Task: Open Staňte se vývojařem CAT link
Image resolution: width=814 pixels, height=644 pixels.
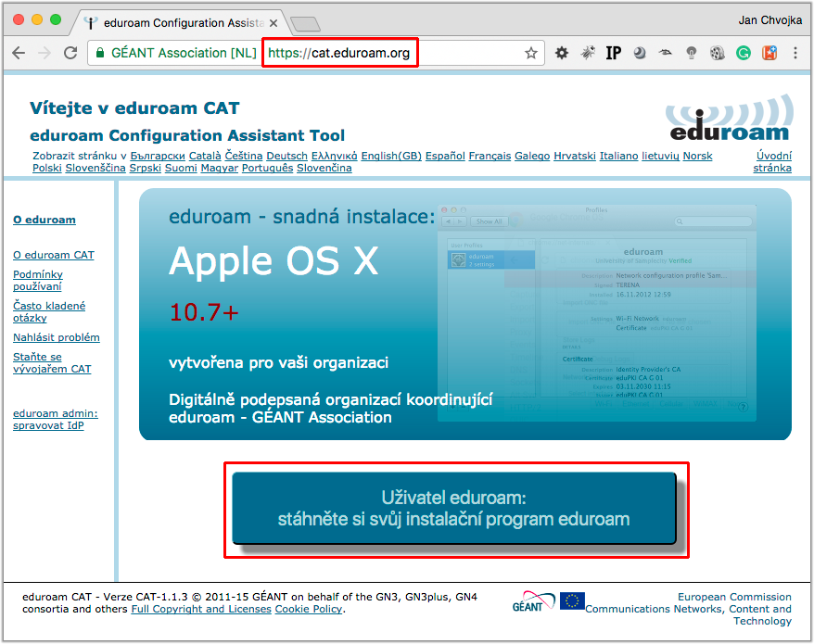Action: click(x=52, y=362)
